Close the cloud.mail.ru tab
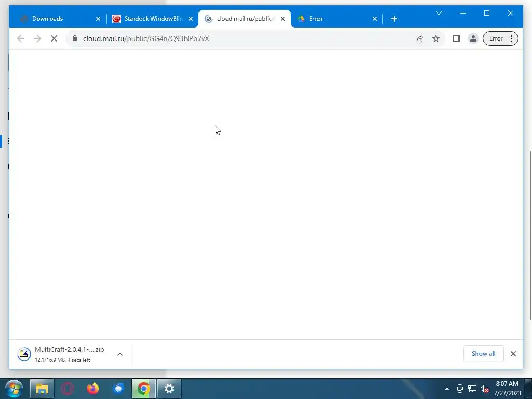The width and height of the screenshot is (532, 399). (x=283, y=19)
